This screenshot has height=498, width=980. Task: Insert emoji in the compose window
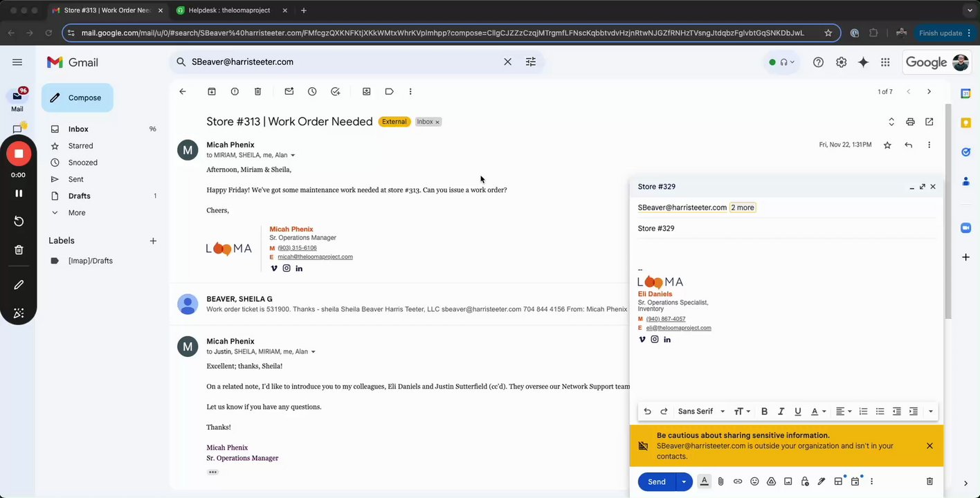tap(754, 481)
